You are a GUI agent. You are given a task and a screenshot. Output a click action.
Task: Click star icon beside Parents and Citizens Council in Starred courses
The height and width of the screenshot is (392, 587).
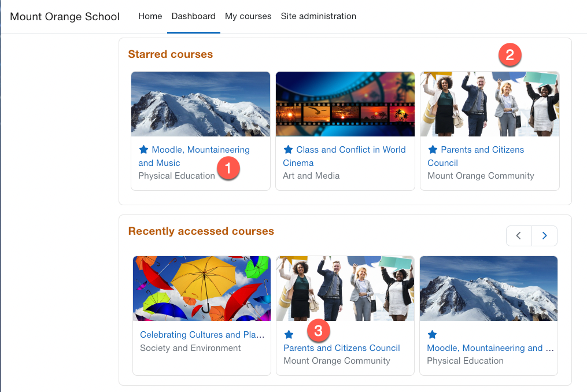pyautogui.click(x=433, y=150)
